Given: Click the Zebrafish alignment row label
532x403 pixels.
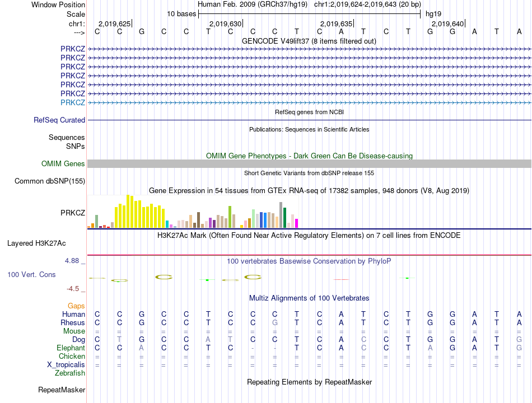Looking at the screenshot, I should tap(70, 373).
